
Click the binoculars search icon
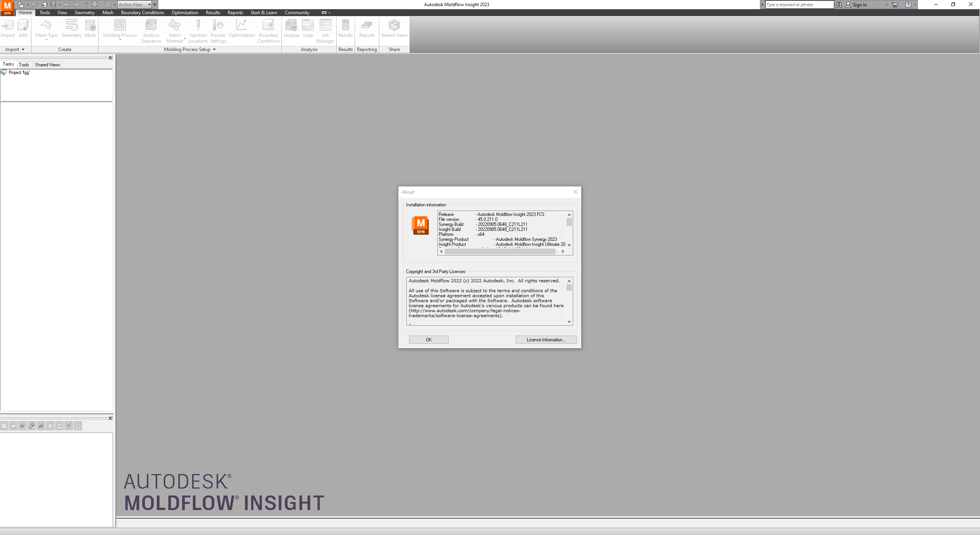839,5
